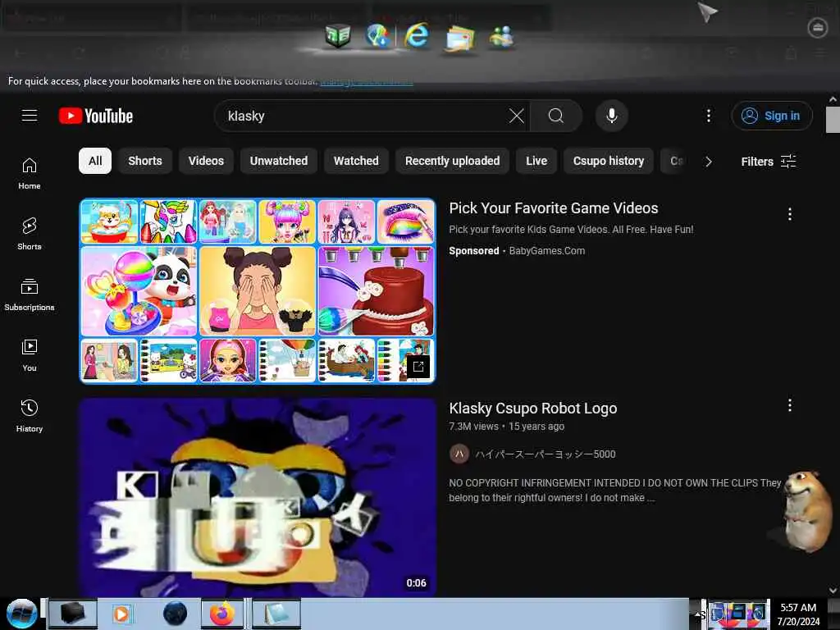Viewport: 840px width, 630px height.
Task: Launch Windows Media Player from taskbar
Action: pyautogui.click(x=121, y=614)
